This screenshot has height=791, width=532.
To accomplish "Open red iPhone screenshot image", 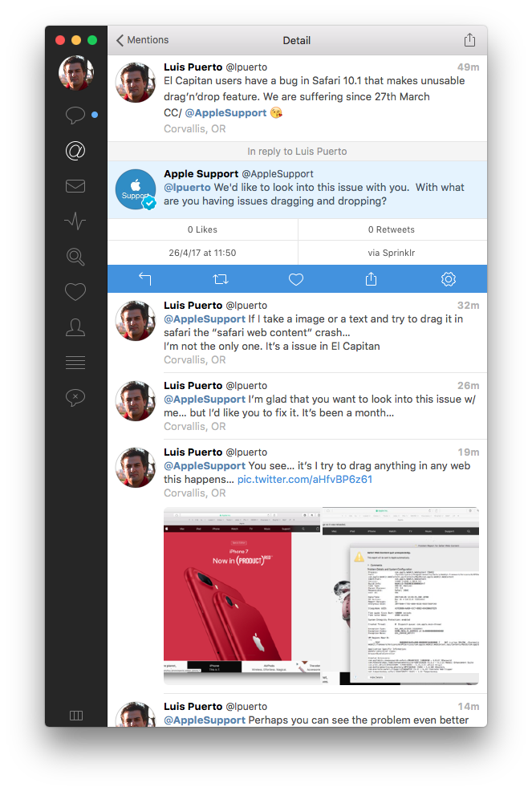I will click(242, 596).
